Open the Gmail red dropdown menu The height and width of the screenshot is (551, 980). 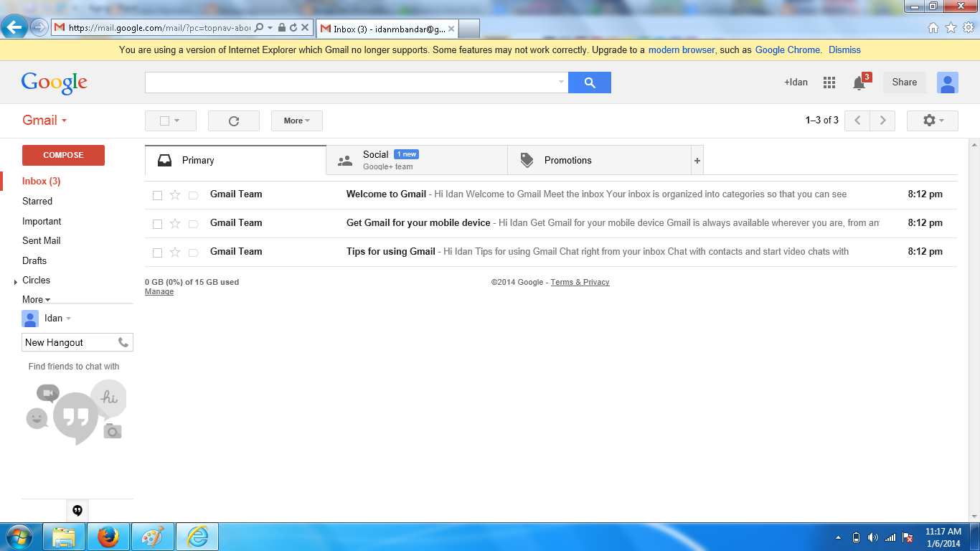[x=44, y=121]
